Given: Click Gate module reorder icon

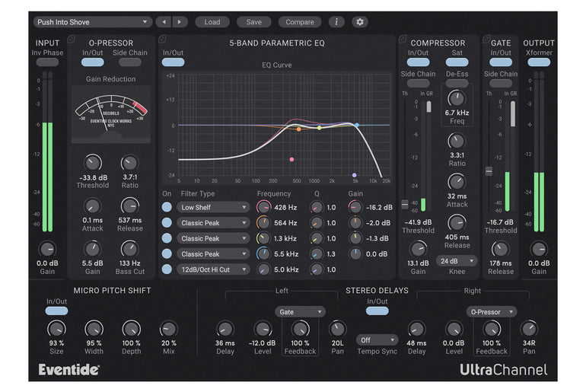Looking at the screenshot, I should pyautogui.click(x=486, y=39).
